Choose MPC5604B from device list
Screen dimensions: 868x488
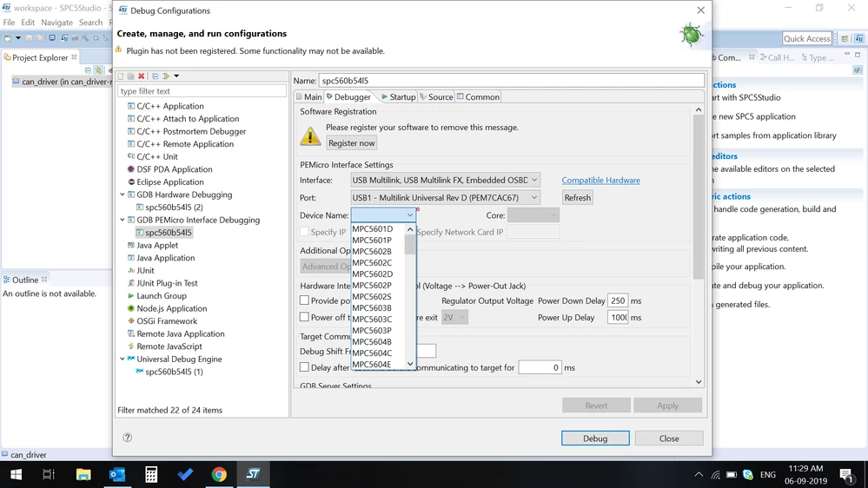click(372, 342)
